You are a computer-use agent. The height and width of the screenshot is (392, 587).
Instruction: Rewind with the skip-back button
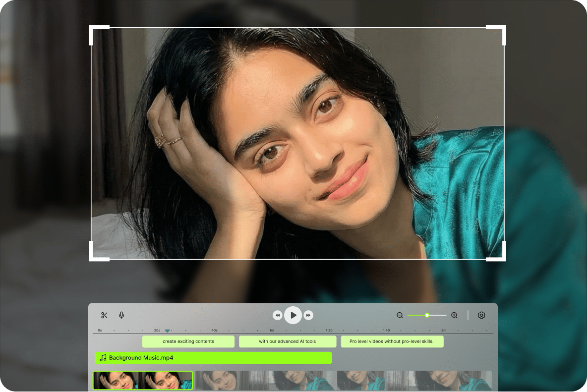[278, 315]
